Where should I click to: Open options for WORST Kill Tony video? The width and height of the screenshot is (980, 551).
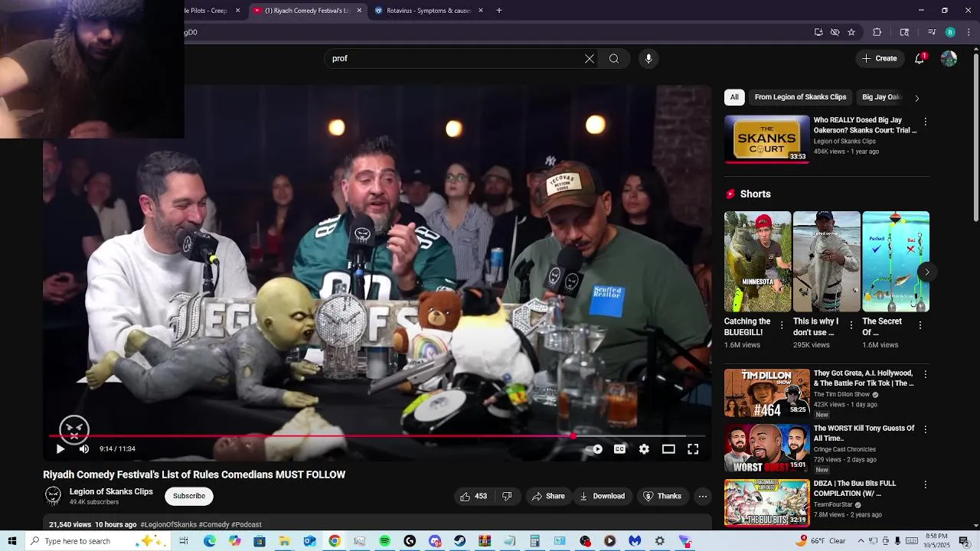coord(925,429)
